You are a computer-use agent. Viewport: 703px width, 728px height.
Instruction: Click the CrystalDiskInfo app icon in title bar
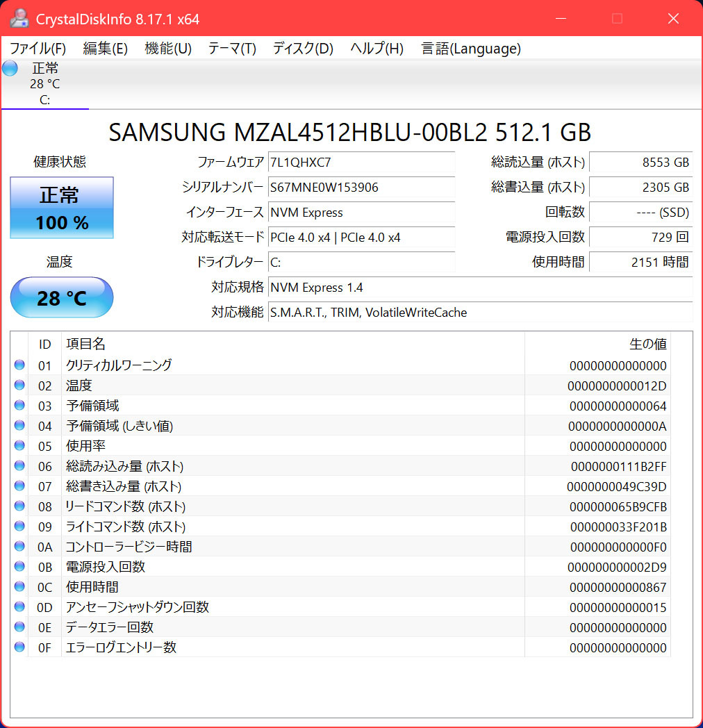coord(19,19)
